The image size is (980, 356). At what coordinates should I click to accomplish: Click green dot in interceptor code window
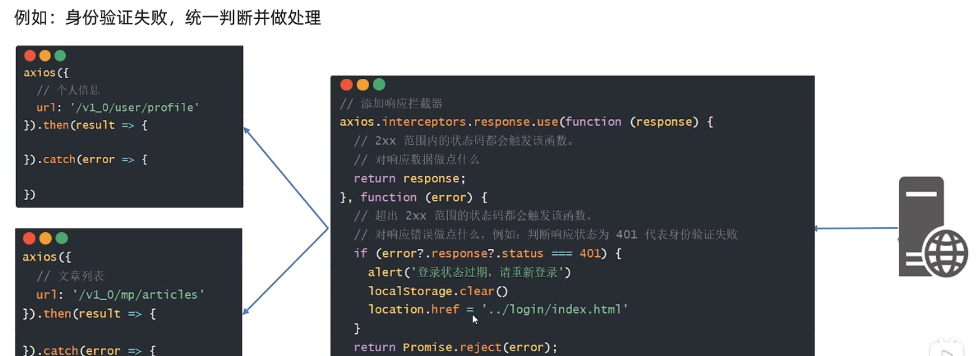[379, 84]
